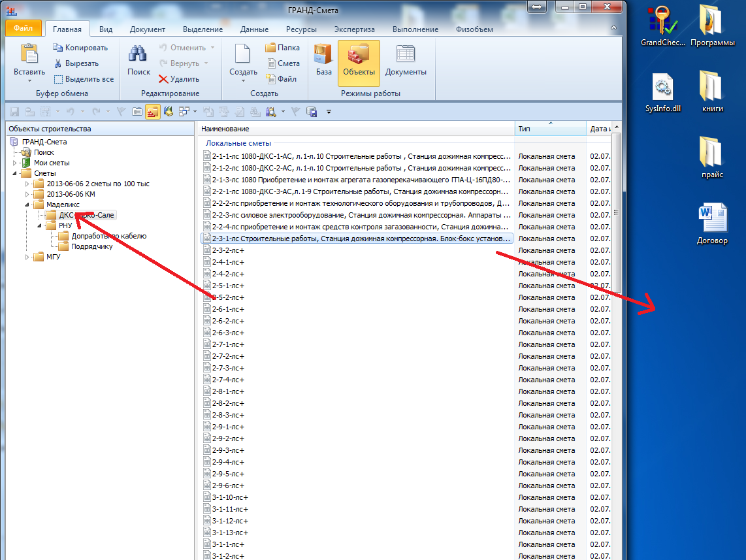Collapse the Сметы tree node

click(14, 173)
